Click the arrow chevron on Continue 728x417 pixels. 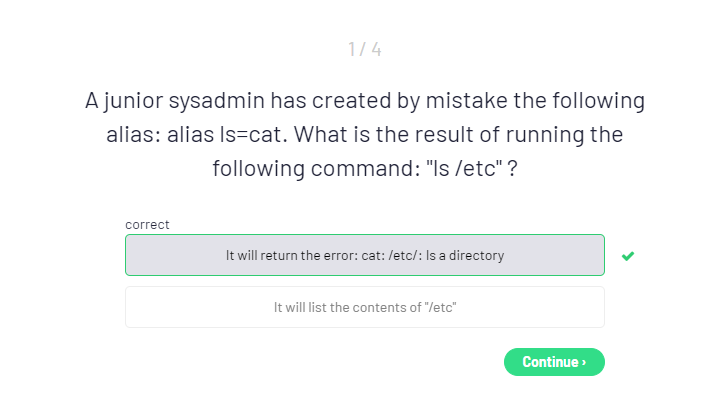584,362
